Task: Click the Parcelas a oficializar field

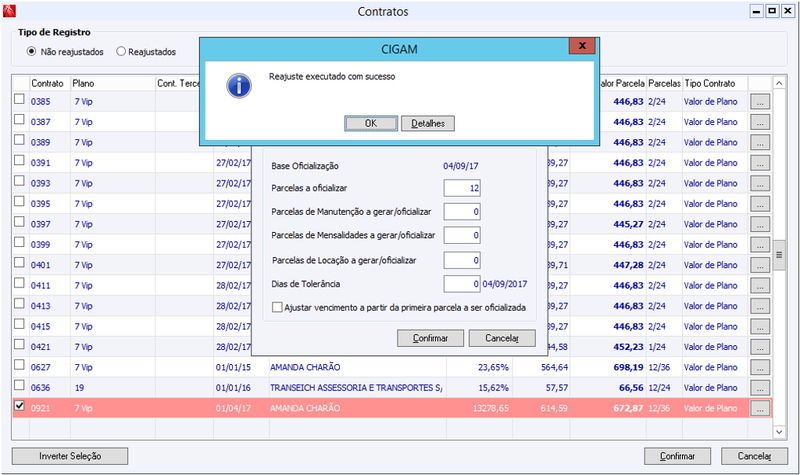Action: tap(462, 188)
